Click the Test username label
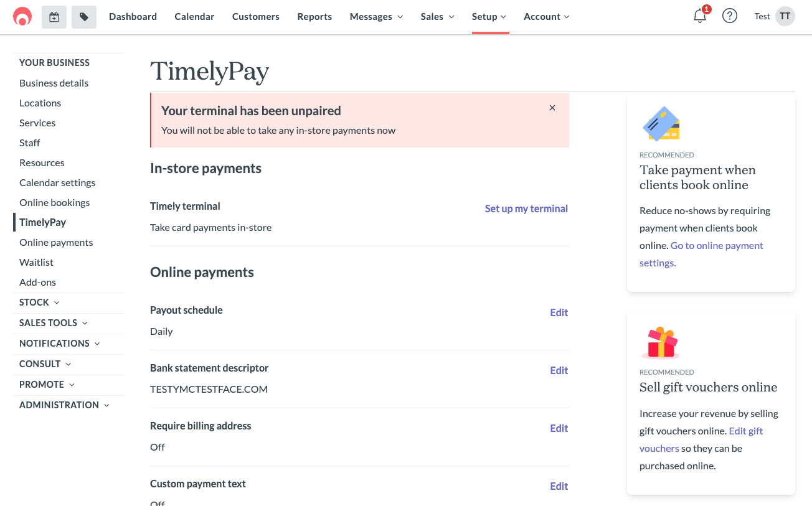Screen dimensions: 812x506 [762, 17]
